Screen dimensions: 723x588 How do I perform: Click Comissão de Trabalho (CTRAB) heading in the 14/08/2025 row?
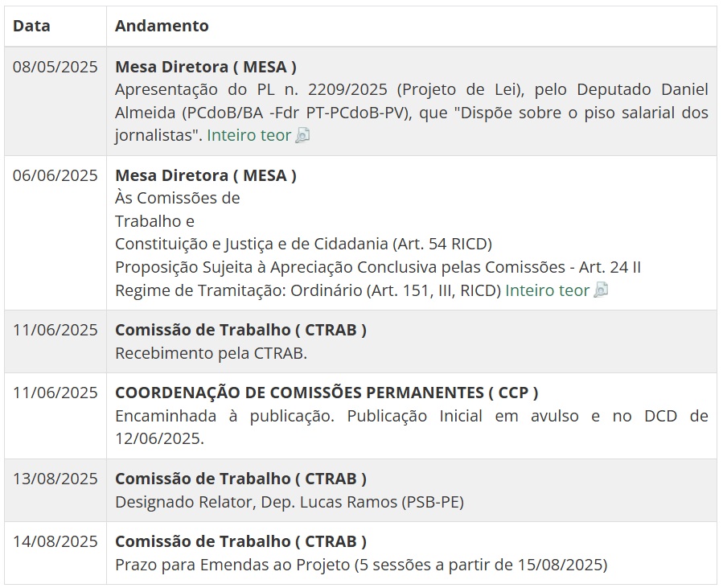click(x=240, y=541)
